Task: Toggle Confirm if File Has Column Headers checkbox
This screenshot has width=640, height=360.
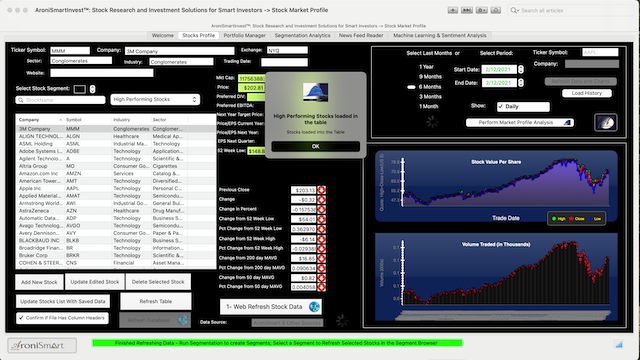Action: pos(21,318)
